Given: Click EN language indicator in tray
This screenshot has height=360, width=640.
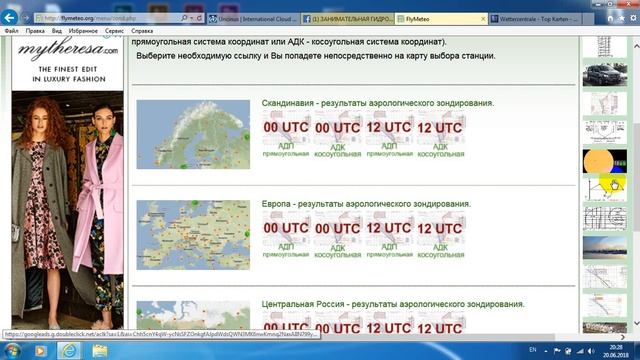Looking at the screenshot, I should point(533,350).
